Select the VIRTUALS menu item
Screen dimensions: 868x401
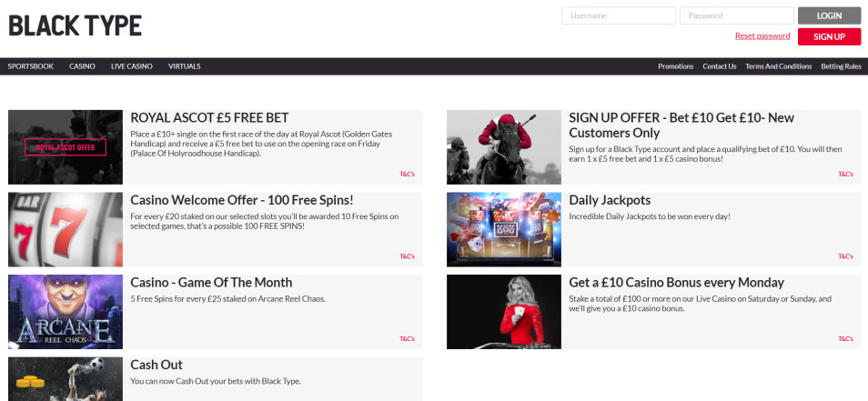pos(185,66)
